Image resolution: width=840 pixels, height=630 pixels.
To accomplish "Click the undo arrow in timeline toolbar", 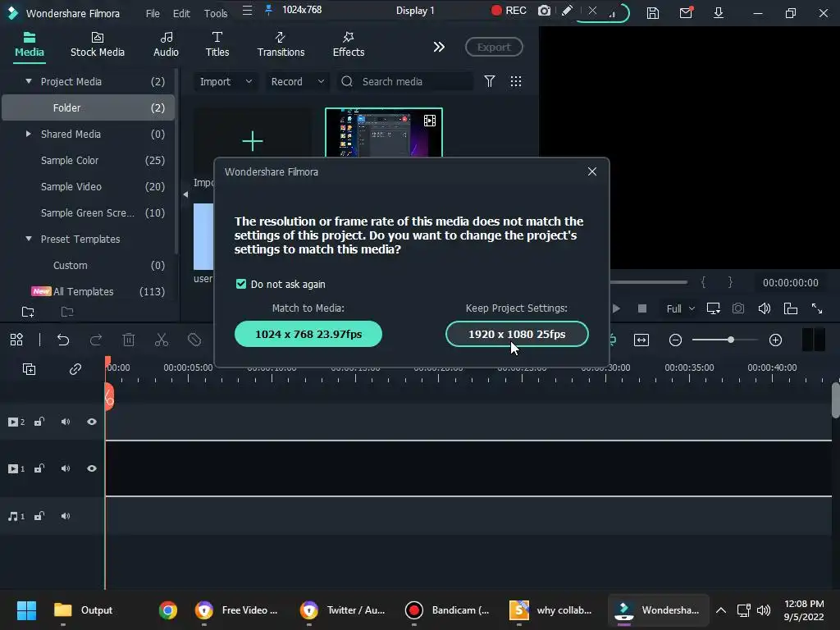I will pos(62,340).
